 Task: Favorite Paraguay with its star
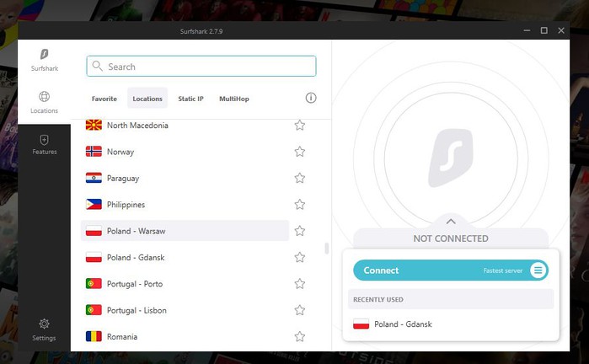pos(299,178)
